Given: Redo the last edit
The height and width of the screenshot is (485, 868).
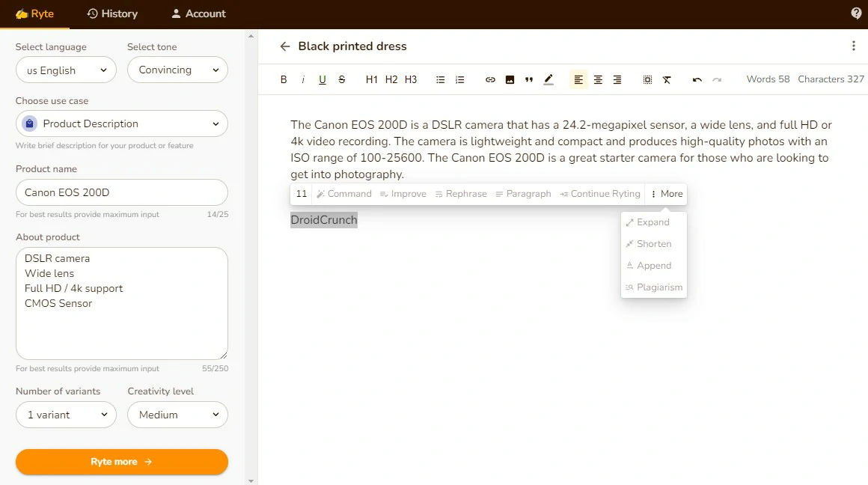Looking at the screenshot, I should [717, 80].
